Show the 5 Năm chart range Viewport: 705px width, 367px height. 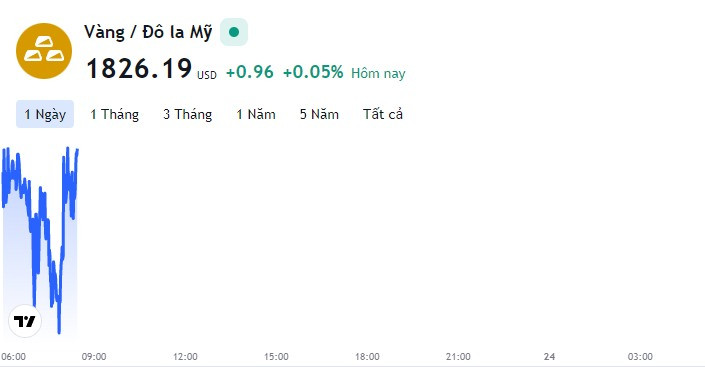319,114
